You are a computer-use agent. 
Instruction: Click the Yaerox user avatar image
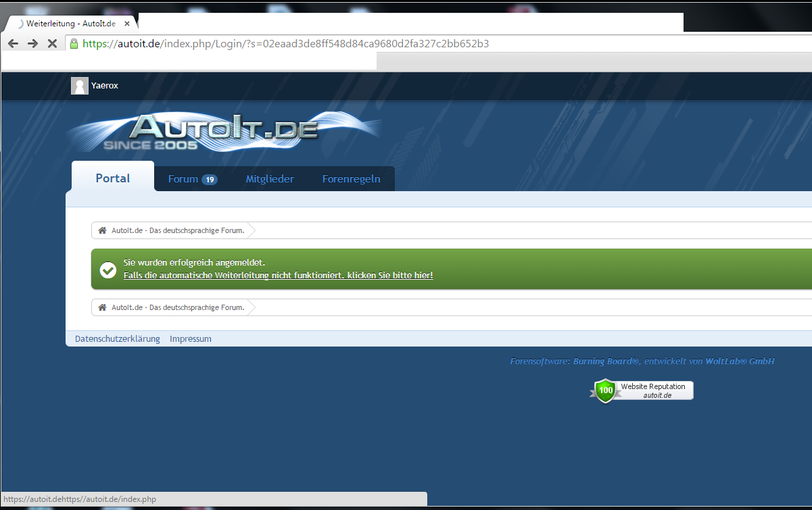pyautogui.click(x=80, y=86)
